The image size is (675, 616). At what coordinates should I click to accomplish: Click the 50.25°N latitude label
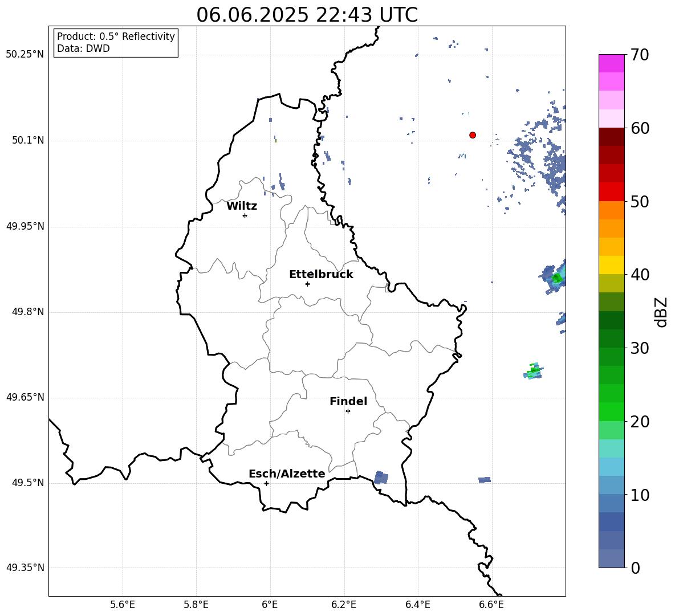click(25, 55)
